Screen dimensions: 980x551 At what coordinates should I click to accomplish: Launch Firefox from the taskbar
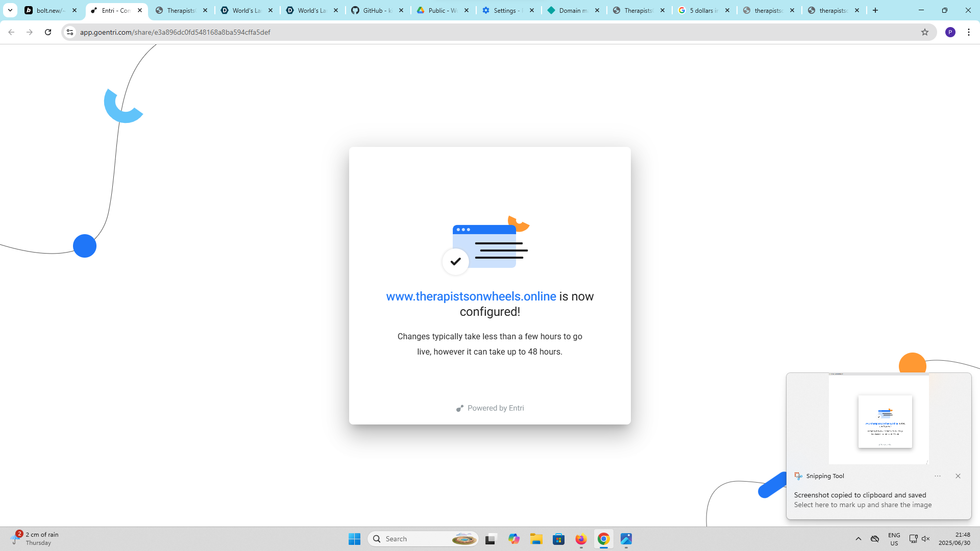point(581,539)
